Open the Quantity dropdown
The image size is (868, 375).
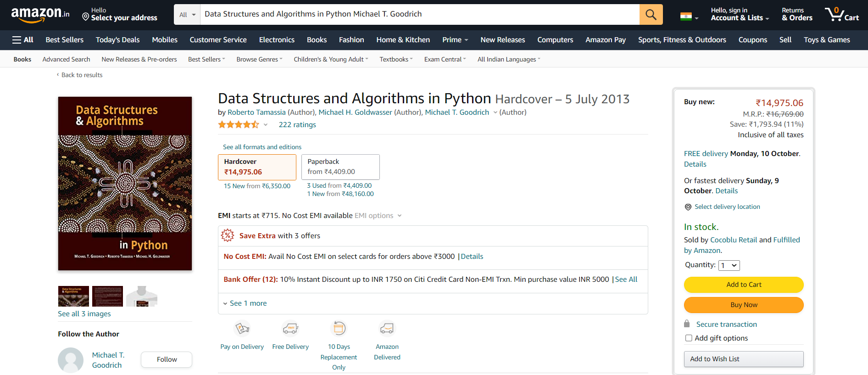point(729,265)
